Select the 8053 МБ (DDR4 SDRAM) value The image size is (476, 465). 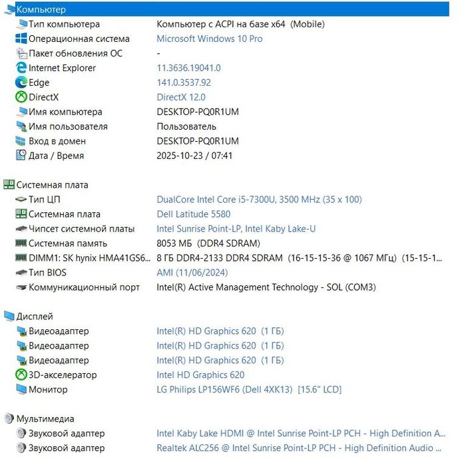[208, 243]
